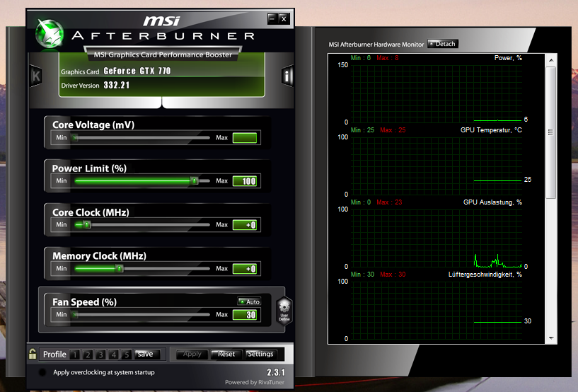Screen dimensions: 578x392
Task: Click the Reset button
Action: coord(226,354)
